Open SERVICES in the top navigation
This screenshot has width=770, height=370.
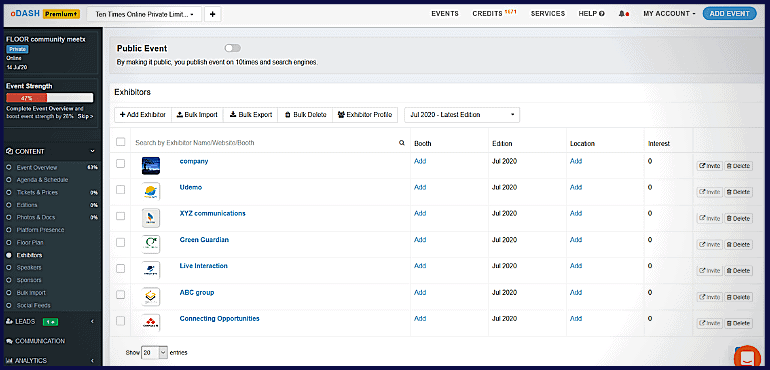(x=548, y=14)
